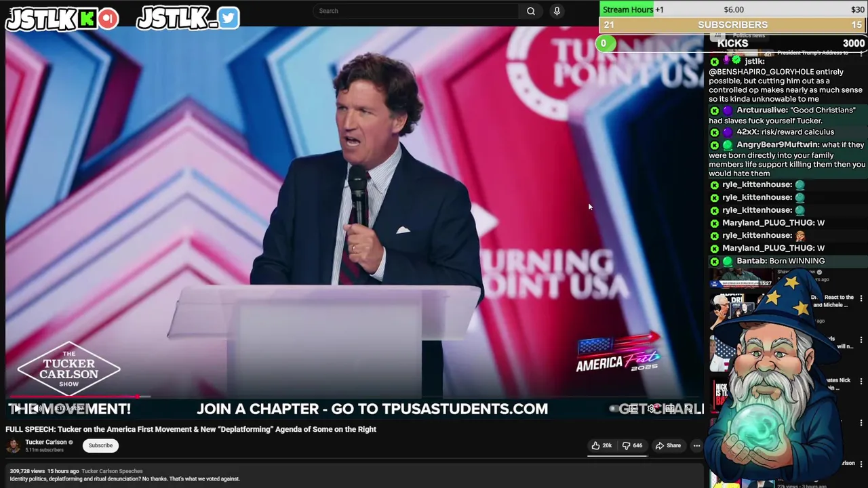Enter fullscreen mode
Viewport: 868px width, 488px height.
pos(688,408)
